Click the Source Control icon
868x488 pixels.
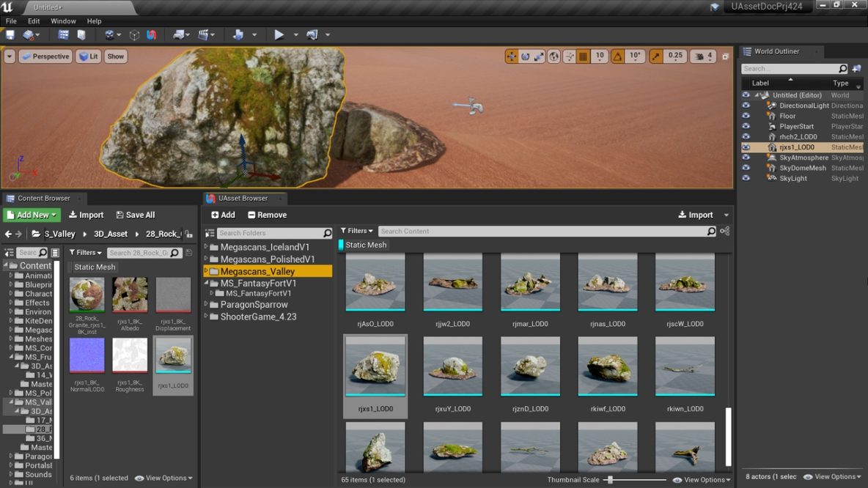click(27, 34)
